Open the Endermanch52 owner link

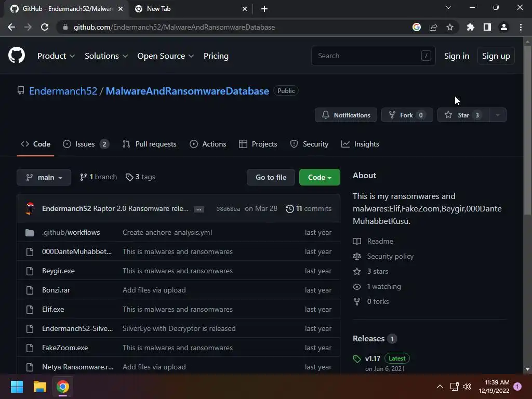point(63,91)
